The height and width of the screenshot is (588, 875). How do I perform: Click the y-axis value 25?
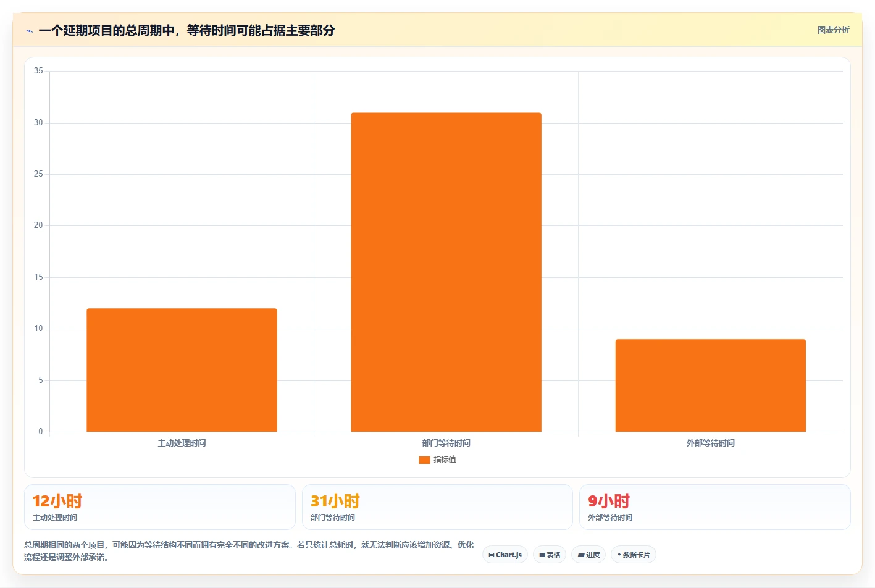coord(38,174)
